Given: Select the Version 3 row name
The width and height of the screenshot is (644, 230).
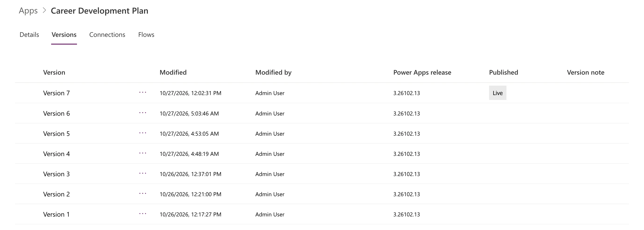Looking at the screenshot, I should [57, 174].
